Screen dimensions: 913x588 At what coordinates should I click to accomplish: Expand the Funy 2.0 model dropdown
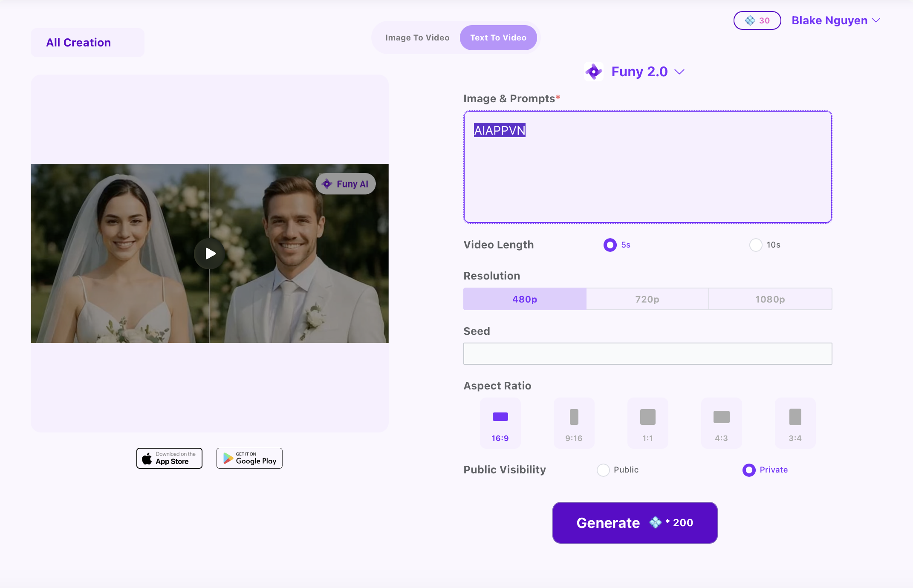(x=679, y=72)
